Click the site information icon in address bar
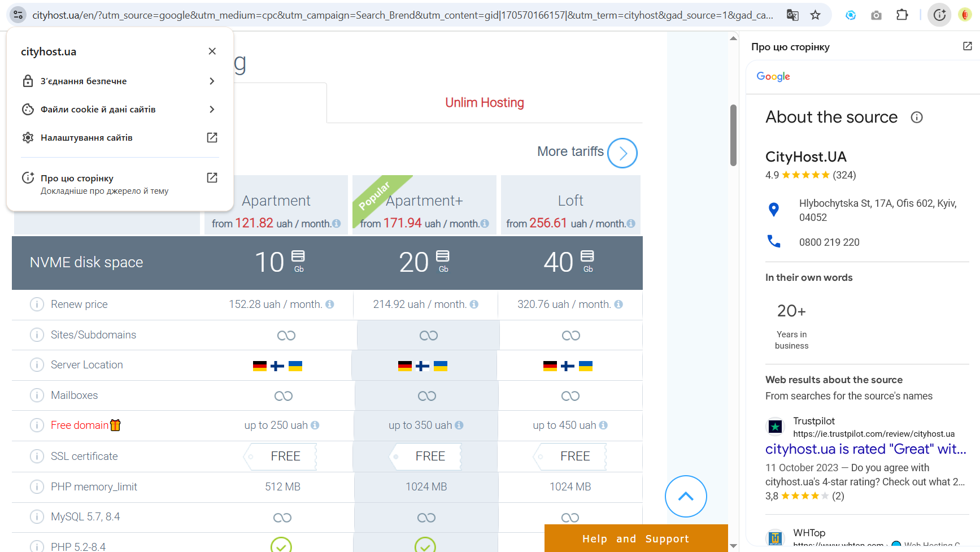This screenshot has height=552, width=980. point(18,15)
